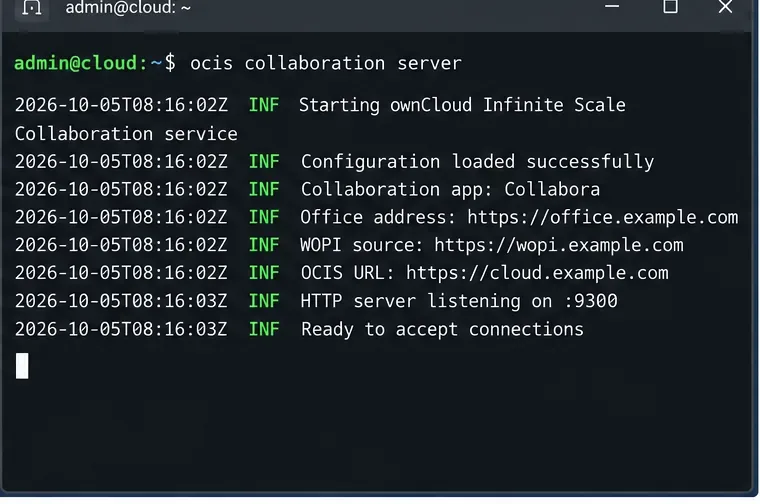This screenshot has height=504, width=760.
Task: Maximize the admin@cloud terminal window
Action: click(x=670, y=6)
